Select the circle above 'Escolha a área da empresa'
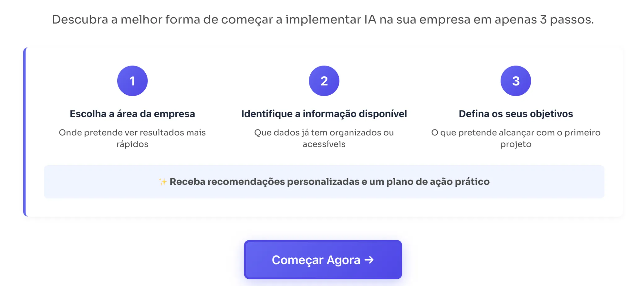This screenshot has width=644, height=286. [132, 80]
